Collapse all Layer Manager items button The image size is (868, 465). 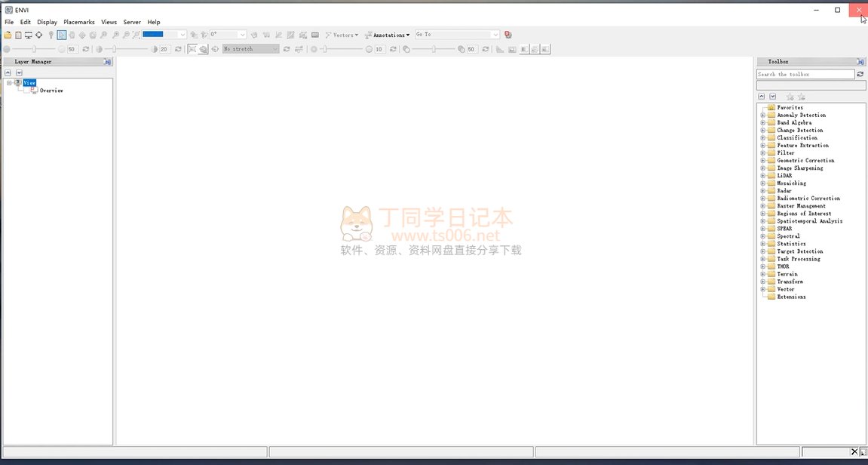[x=8, y=72]
